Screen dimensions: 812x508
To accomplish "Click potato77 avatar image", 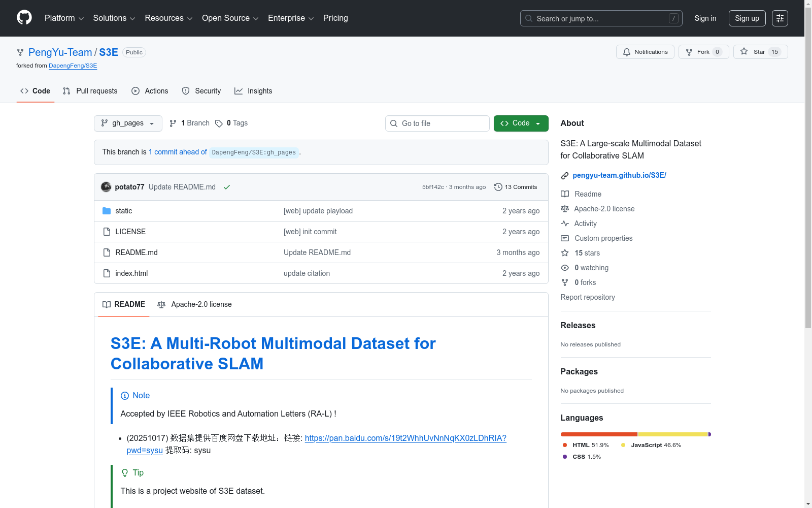I will (x=106, y=187).
